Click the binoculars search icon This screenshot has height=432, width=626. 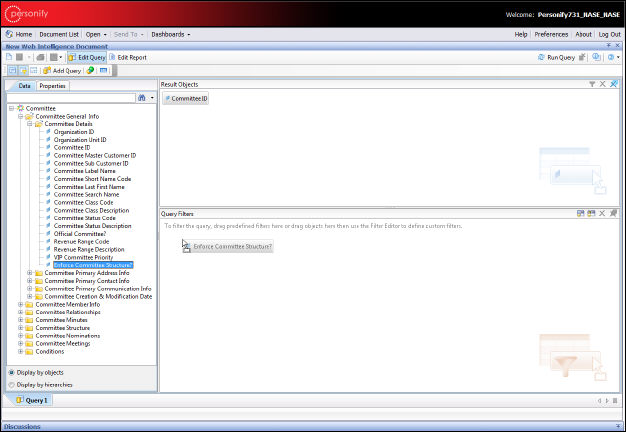[x=142, y=98]
